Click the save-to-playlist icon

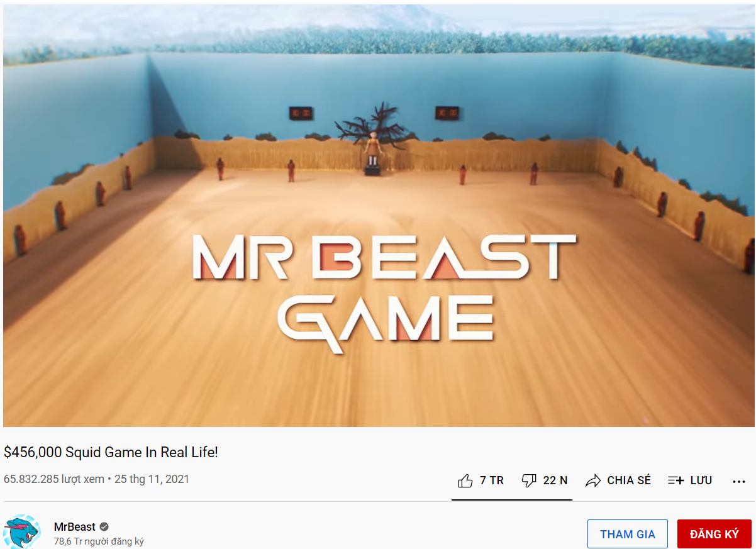coord(675,480)
